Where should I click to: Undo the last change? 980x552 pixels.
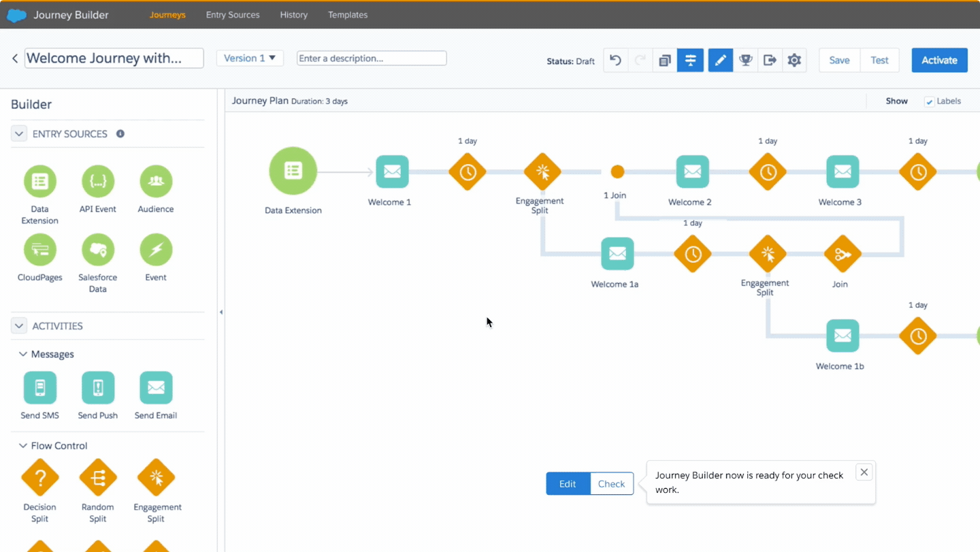615,60
